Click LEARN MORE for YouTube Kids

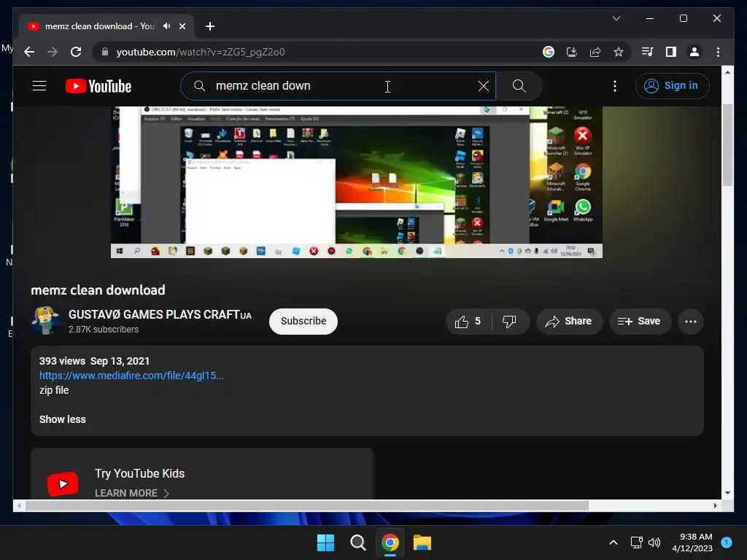131,494
